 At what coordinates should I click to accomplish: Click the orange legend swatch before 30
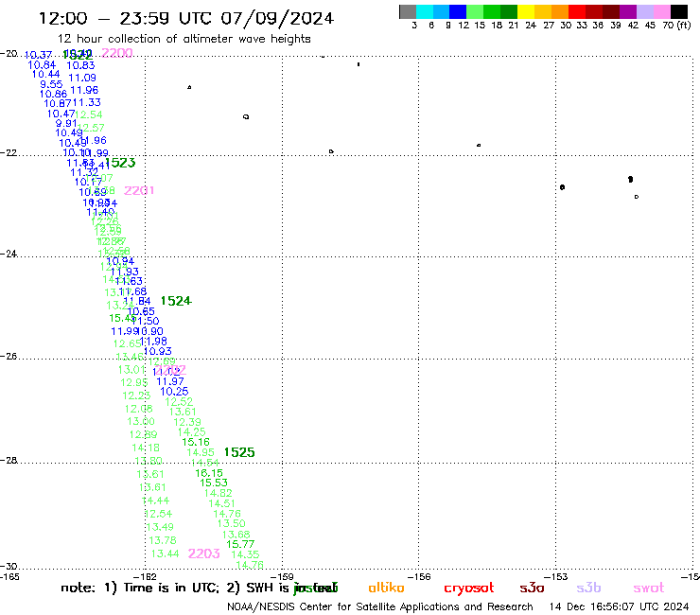pyautogui.click(x=560, y=11)
